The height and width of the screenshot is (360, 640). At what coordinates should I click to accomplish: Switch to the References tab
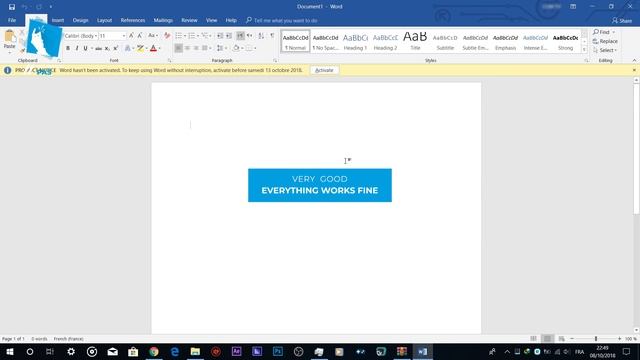point(133,20)
